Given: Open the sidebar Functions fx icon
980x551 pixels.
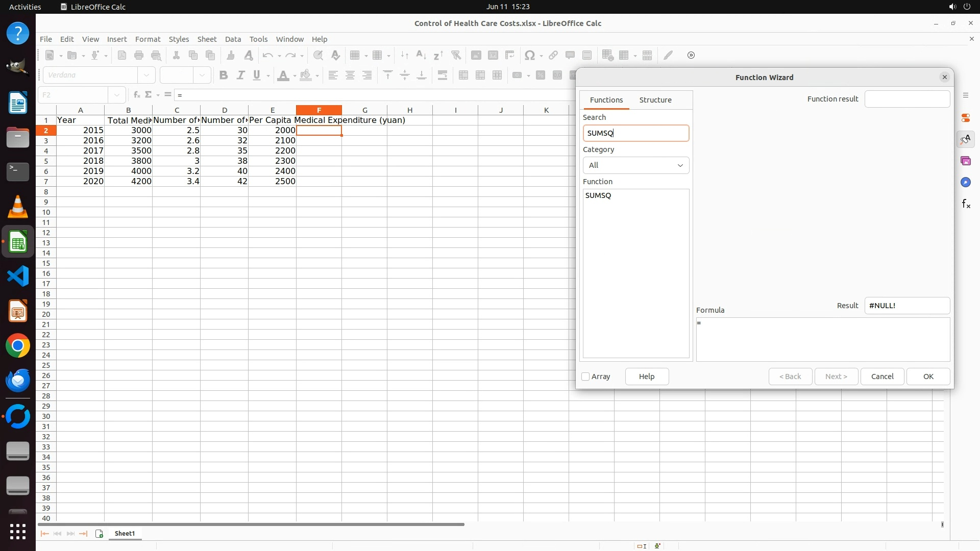Looking at the screenshot, I should 966,204.
